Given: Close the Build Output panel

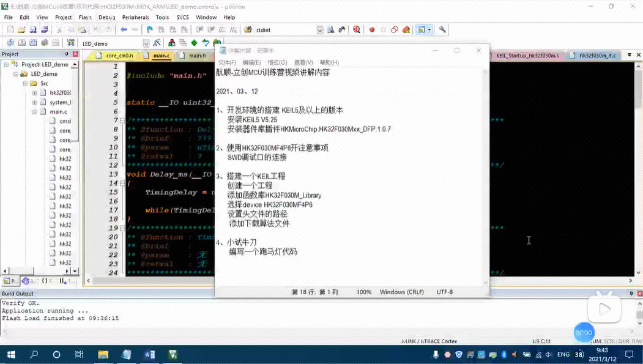Looking at the screenshot, I should click(x=639, y=294).
